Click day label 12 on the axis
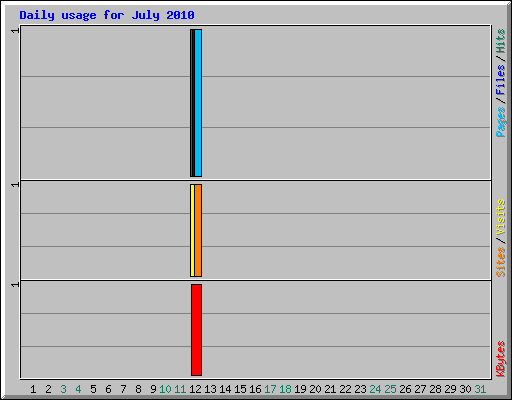Viewport: 512px width, 400px height. click(x=195, y=389)
